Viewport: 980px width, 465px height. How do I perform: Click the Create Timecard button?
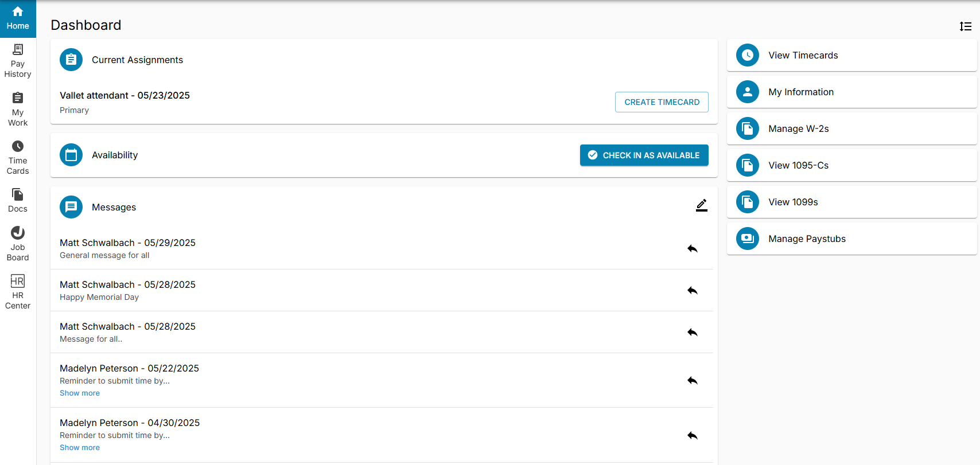click(662, 102)
